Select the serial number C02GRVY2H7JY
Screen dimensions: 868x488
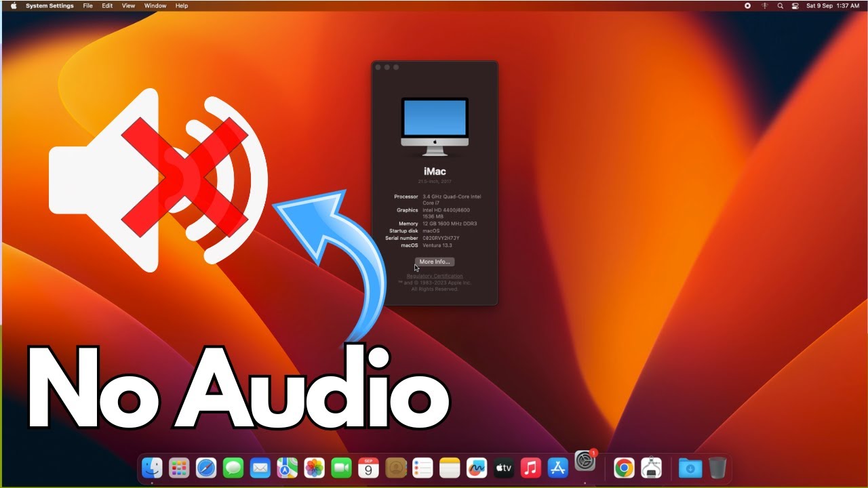pos(441,238)
